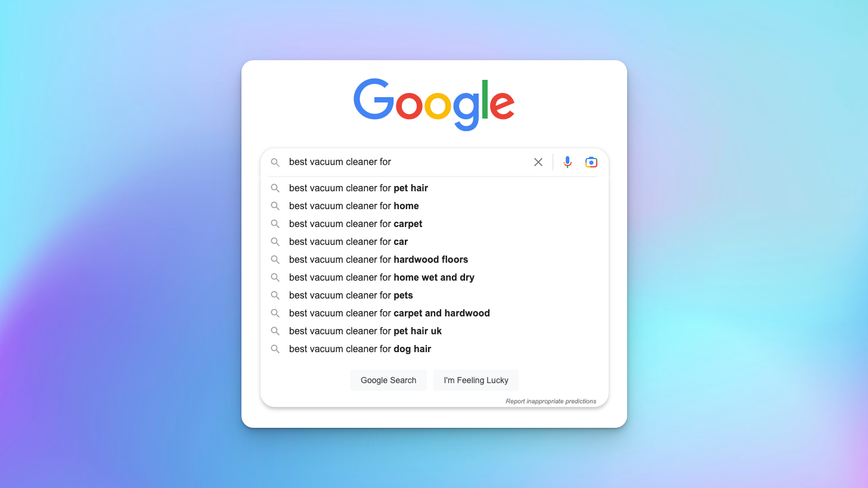Screen dimensions: 868x488
Task: Choose the 'home wet and dry' suggestion
Action: coord(381,277)
